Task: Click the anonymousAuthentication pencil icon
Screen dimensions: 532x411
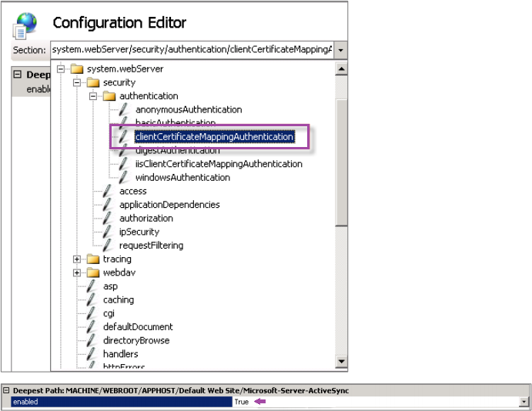Action: click(123, 109)
